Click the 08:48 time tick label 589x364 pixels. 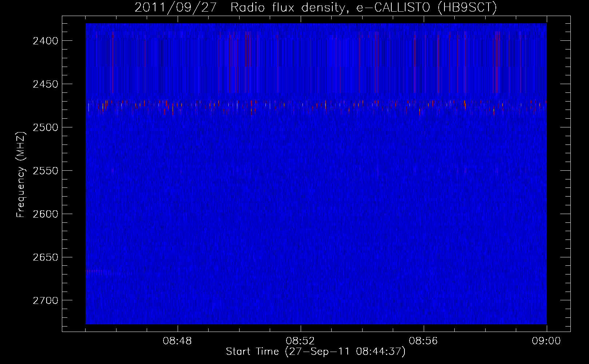[178, 341]
